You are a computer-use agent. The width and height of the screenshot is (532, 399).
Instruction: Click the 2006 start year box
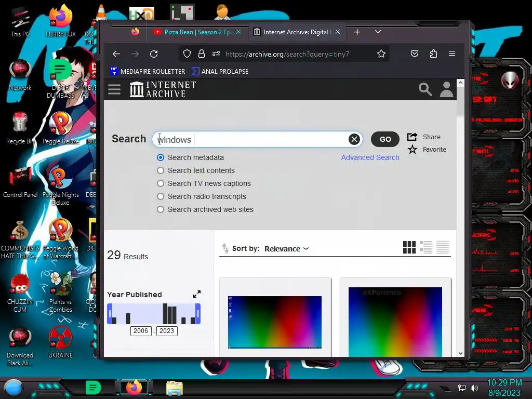tap(141, 331)
